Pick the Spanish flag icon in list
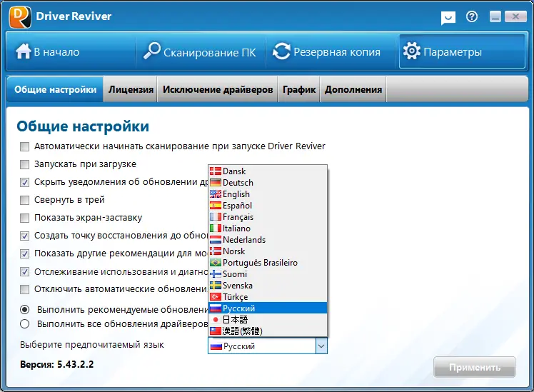Viewport: 534px width, 392px height. tap(215, 206)
